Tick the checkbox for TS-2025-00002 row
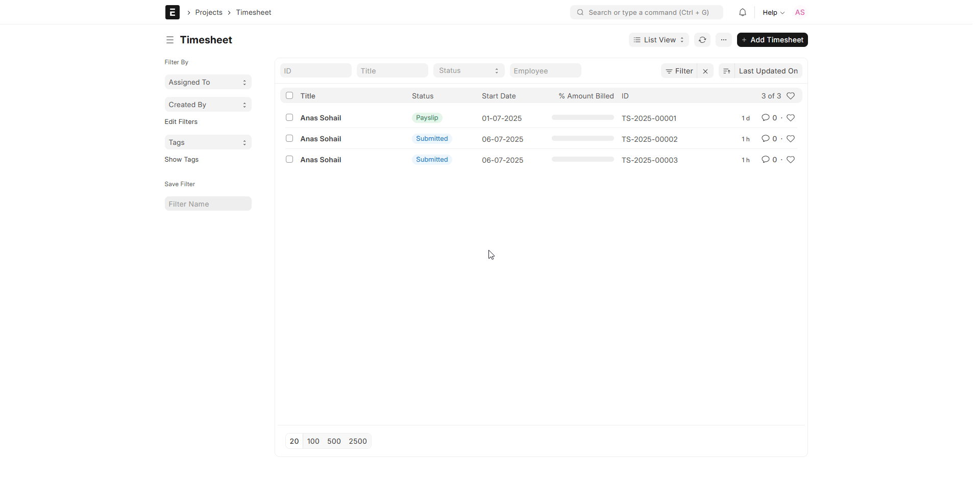This screenshot has width=980, height=482. (x=289, y=138)
